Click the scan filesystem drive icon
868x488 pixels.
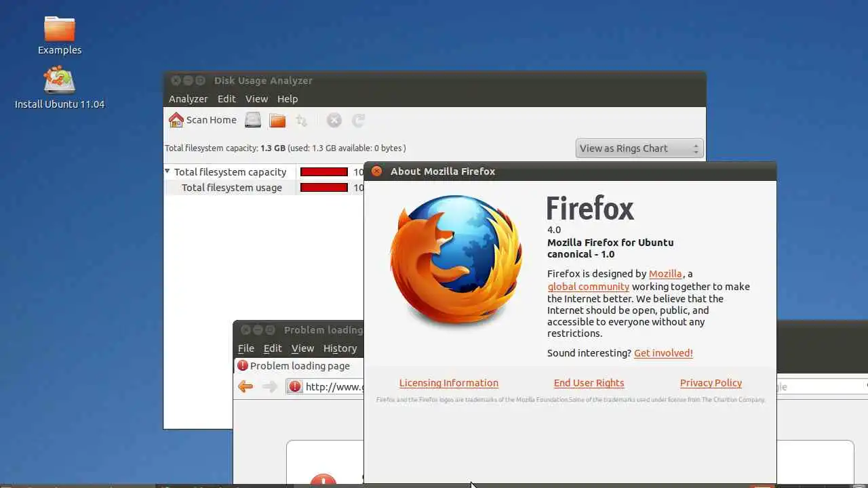(x=253, y=120)
